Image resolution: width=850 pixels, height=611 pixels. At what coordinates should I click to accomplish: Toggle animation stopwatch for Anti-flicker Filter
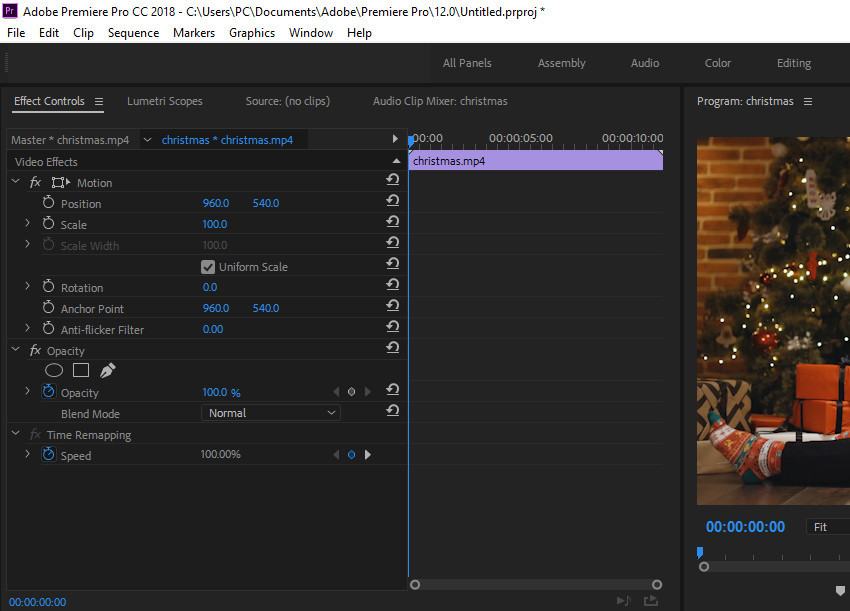(48, 329)
